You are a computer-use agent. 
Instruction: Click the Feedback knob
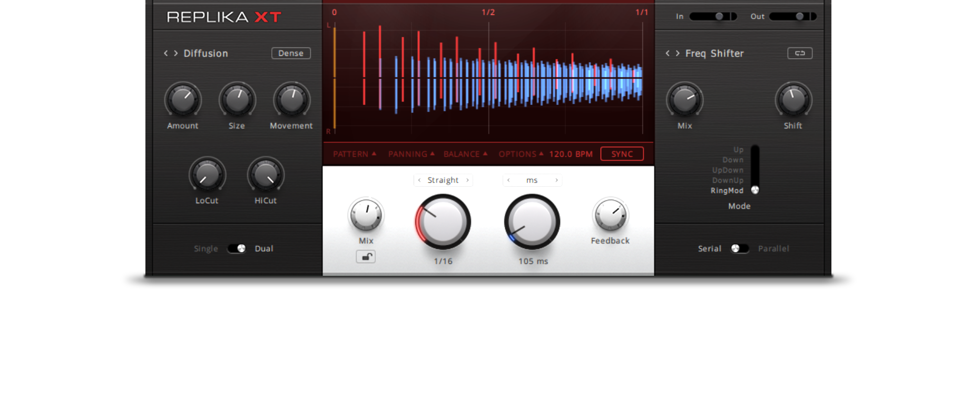pyautogui.click(x=610, y=215)
